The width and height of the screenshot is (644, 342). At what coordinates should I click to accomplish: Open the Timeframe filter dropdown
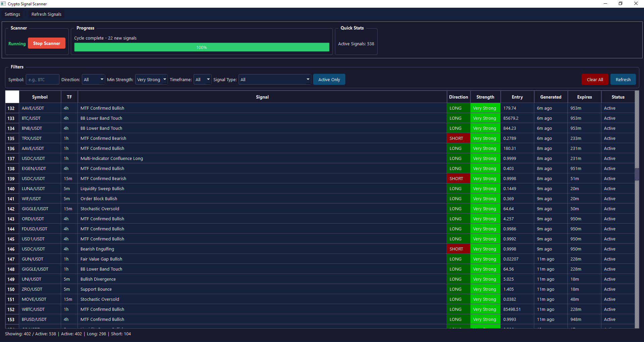tap(202, 79)
